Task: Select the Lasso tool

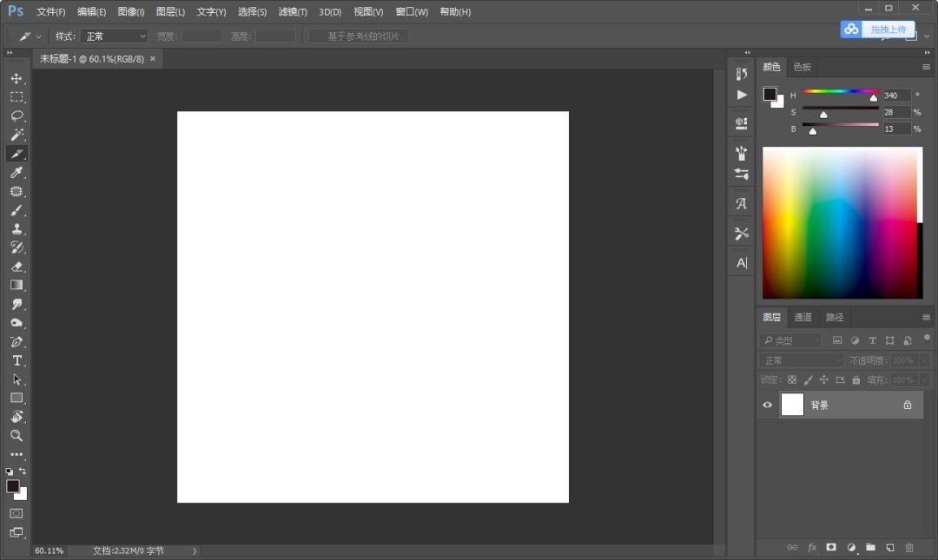Action: click(17, 116)
